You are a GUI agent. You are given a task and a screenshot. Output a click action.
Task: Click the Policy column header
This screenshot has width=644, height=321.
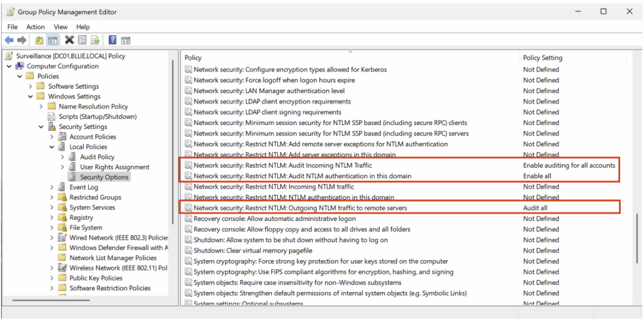[x=193, y=58]
